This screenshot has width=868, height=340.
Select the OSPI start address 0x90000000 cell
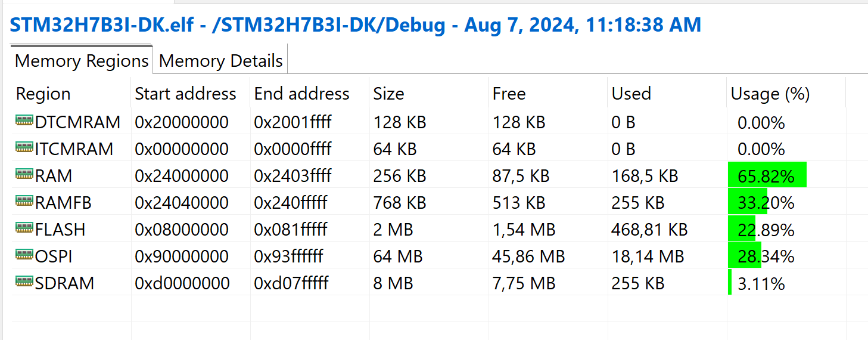point(182,256)
